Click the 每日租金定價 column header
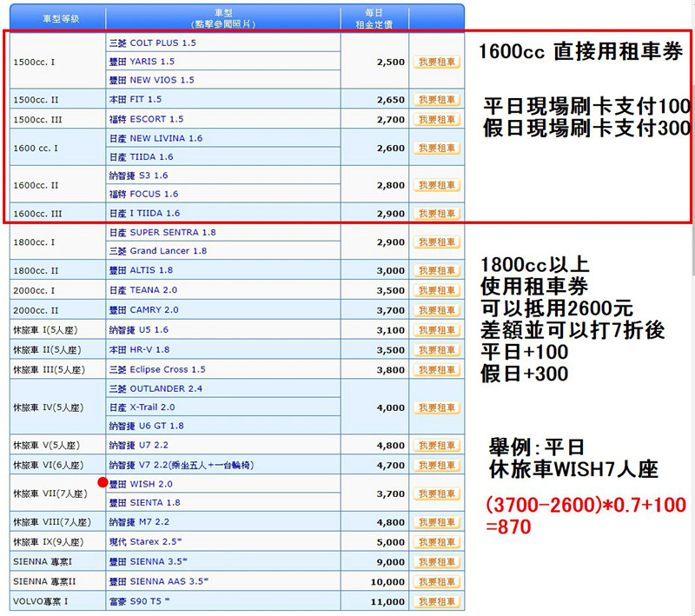This screenshot has width=695, height=616. (x=374, y=17)
